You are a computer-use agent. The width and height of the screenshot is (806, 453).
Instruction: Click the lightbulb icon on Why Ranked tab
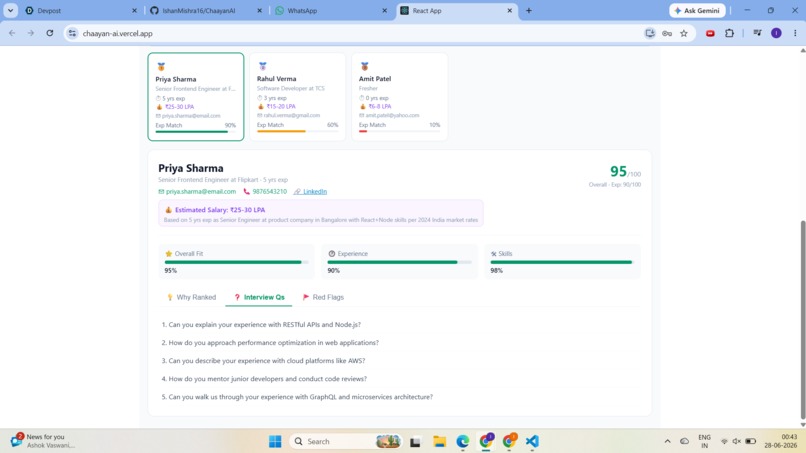(x=170, y=297)
